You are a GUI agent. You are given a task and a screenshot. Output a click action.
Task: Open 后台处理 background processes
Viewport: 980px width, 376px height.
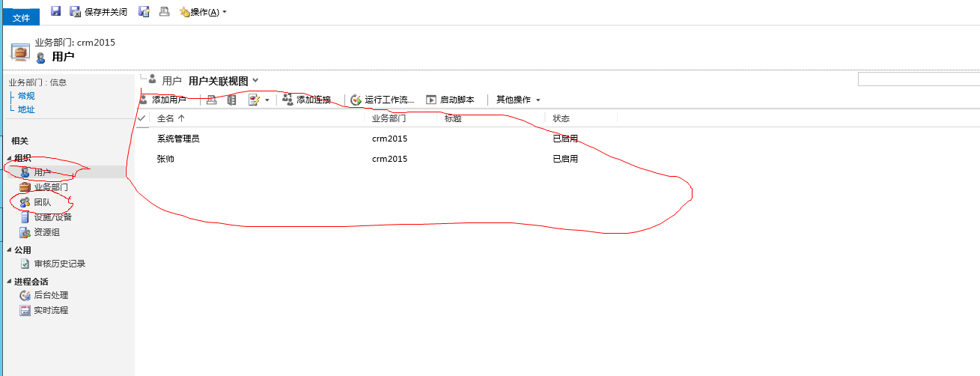coord(51,295)
